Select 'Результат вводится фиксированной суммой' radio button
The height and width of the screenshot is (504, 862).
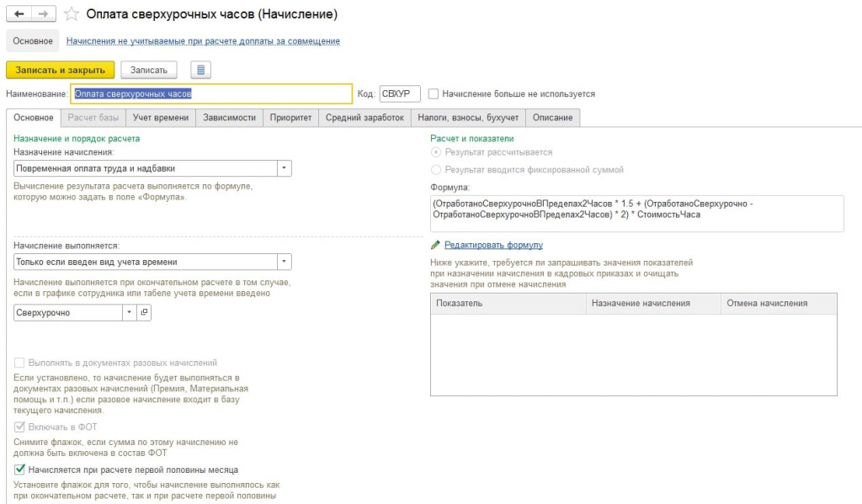click(435, 170)
